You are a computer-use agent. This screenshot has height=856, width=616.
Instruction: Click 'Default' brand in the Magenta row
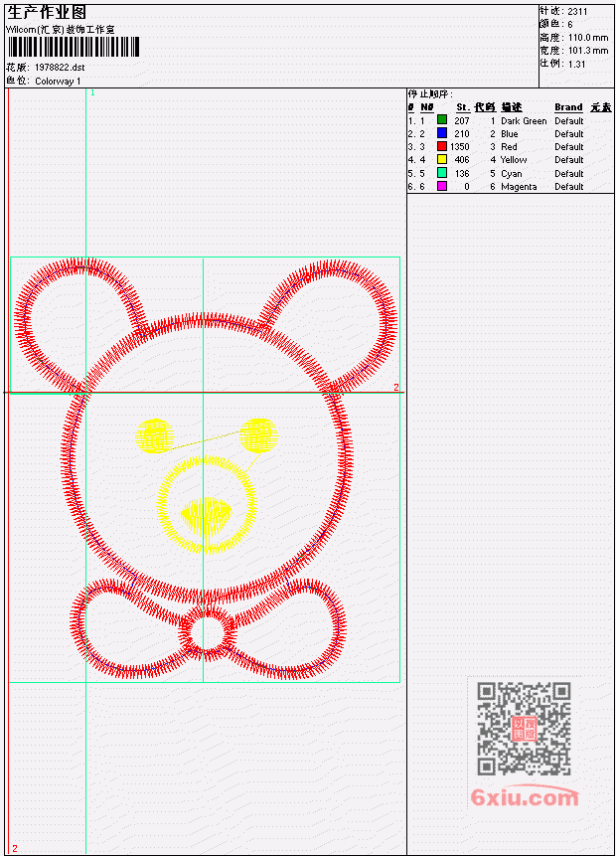(569, 187)
